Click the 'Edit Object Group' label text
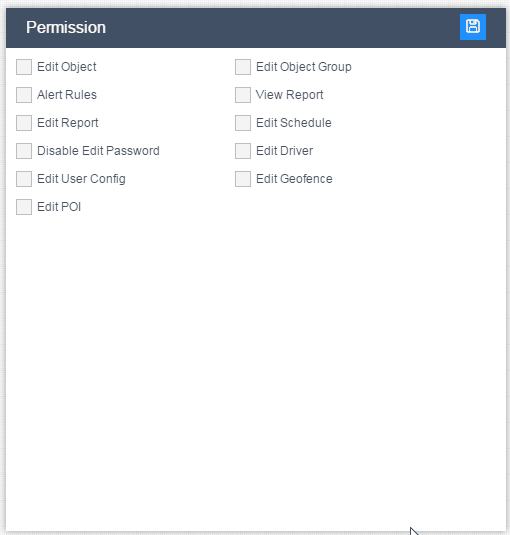The height and width of the screenshot is (535, 510). pos(304,67)
